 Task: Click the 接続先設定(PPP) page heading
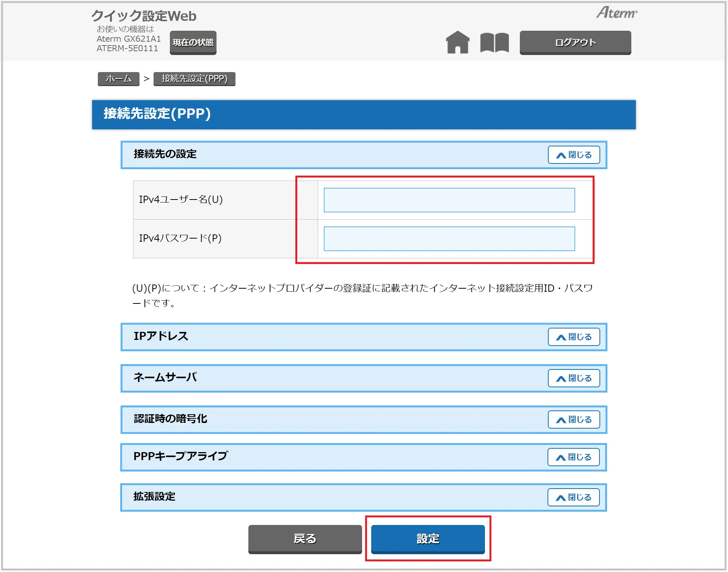coord(157,113)
